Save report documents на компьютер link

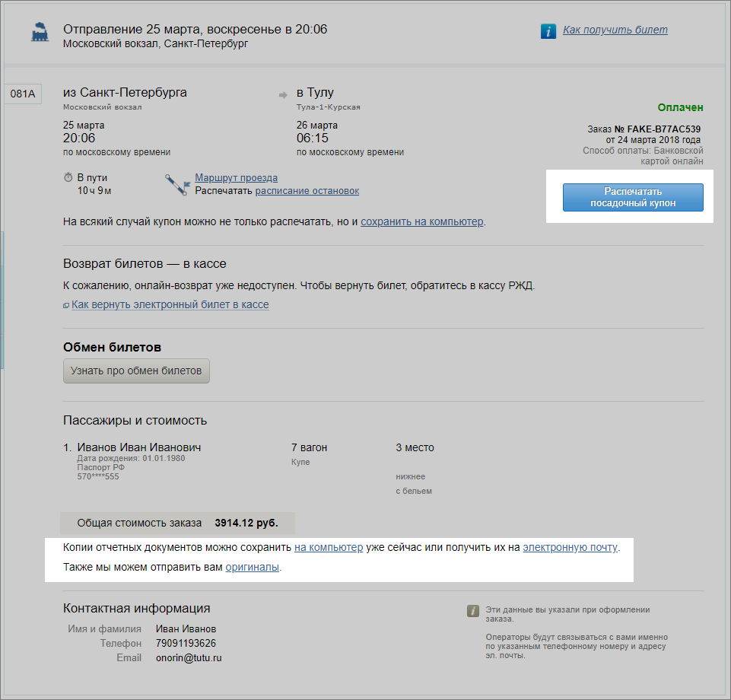click(329, 548)
